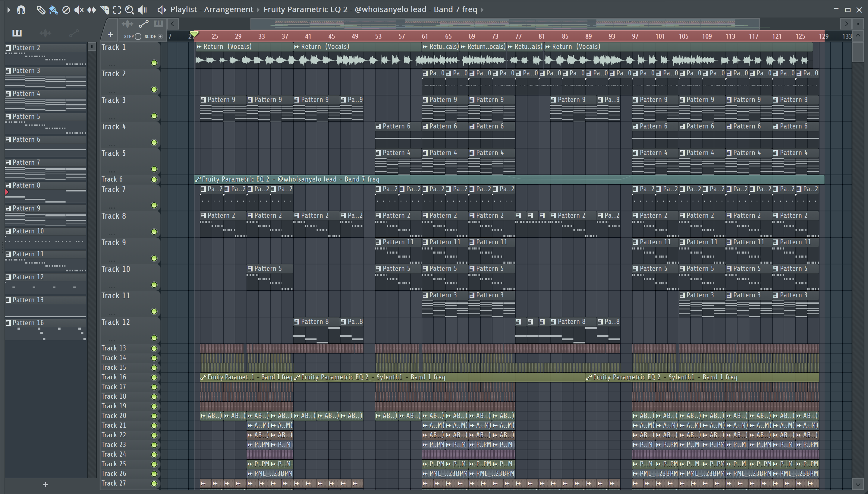Select the Band 7 freq automation clip
The image size is (868, 494).
pos(509,179)
